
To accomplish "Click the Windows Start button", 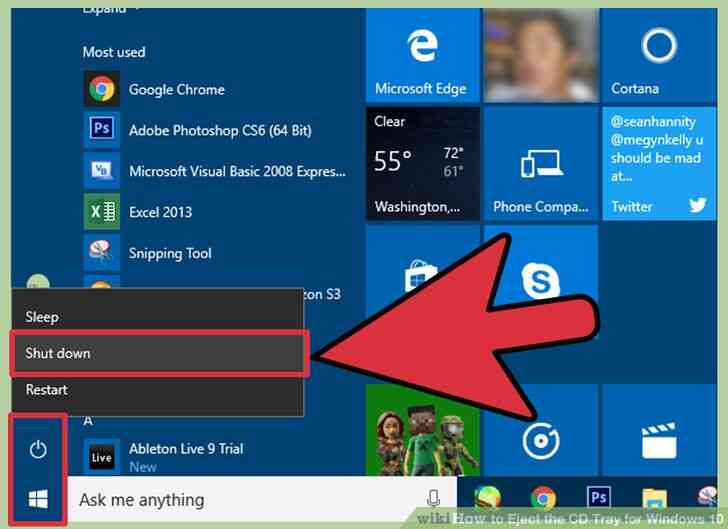I will point(38,500).
